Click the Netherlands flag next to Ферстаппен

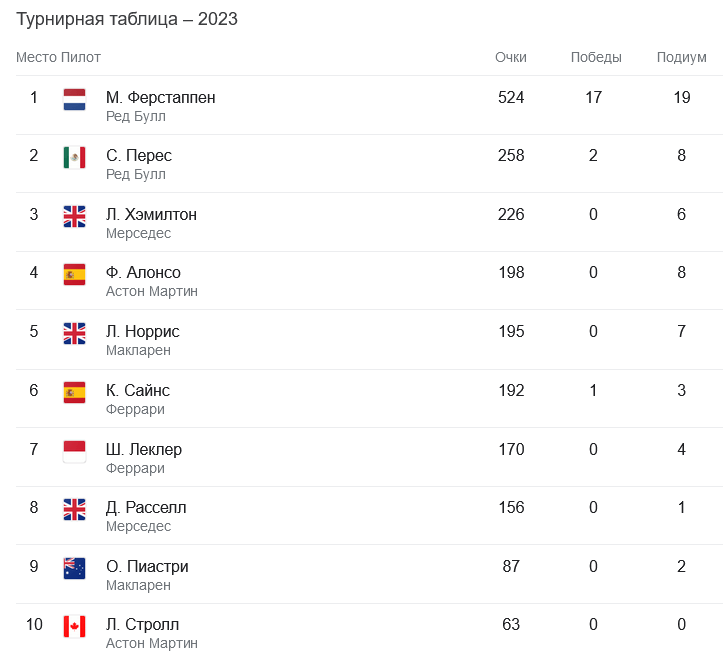(74, 99)
